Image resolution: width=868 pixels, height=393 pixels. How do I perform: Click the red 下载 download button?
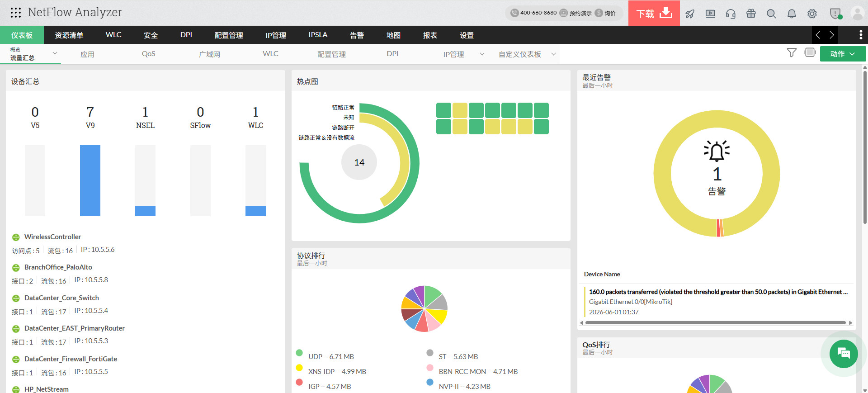[654, 13]
